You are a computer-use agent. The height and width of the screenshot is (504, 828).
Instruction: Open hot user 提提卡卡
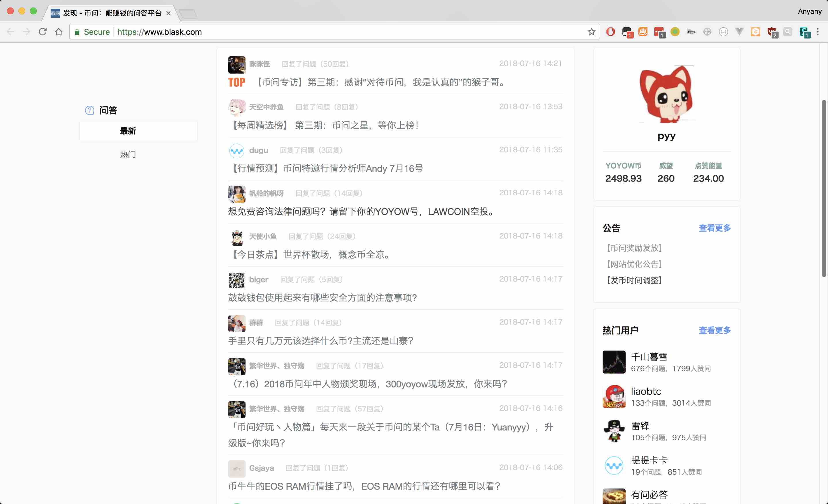pos(649,460)
